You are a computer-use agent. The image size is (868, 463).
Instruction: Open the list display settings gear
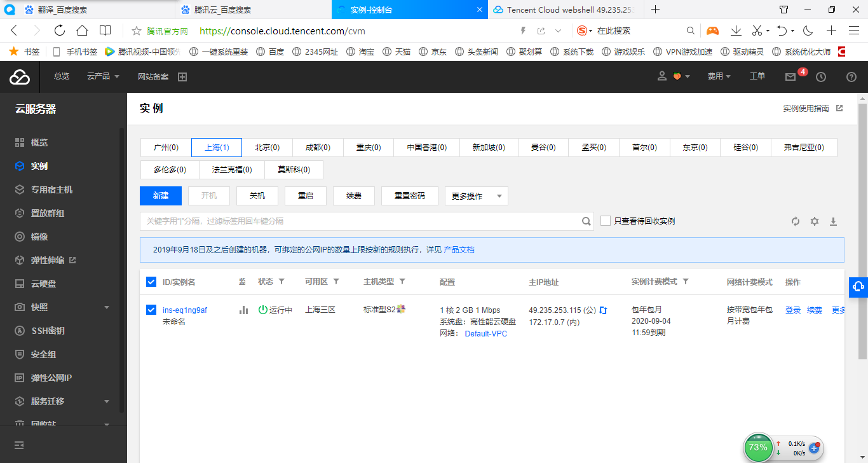tap(815, 221)
